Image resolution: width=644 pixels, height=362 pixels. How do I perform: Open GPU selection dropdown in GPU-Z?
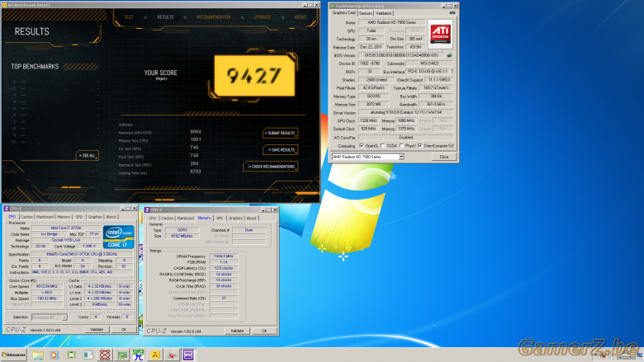[x=367, y=157]
